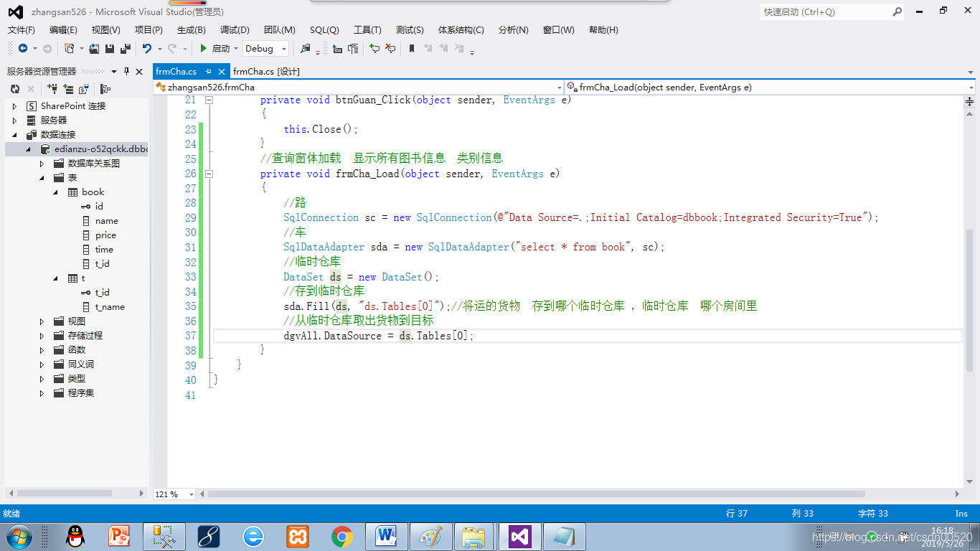Viewport: 980px width, 551px height.
Task: Expand the 服务器 tree node
Action: coord(14,121)
